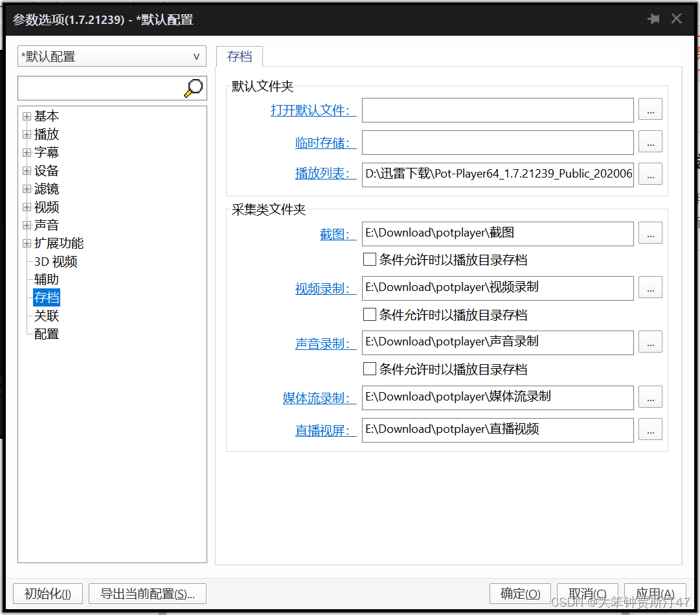Click the browse icon beside 直播视屏
The image size is (700, 615).
click(x=650, y=430)
